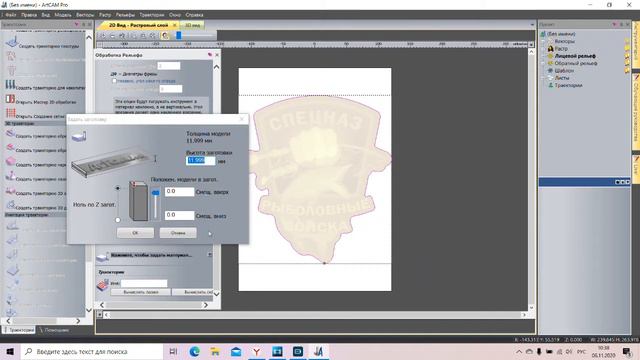Close the Обработка Рельефа panel
This screenshot has height=360, width=640.
pyautogui.click(x=217, y=55)
